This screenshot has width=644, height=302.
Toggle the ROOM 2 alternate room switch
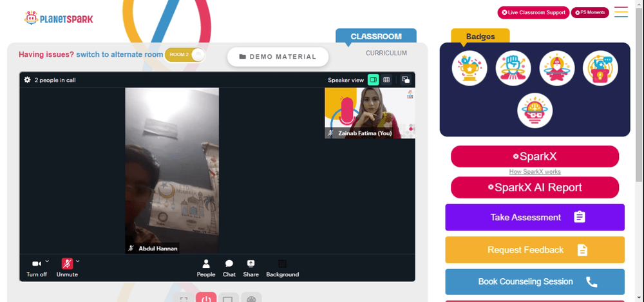pyautogui.click(x=185, y=55)
